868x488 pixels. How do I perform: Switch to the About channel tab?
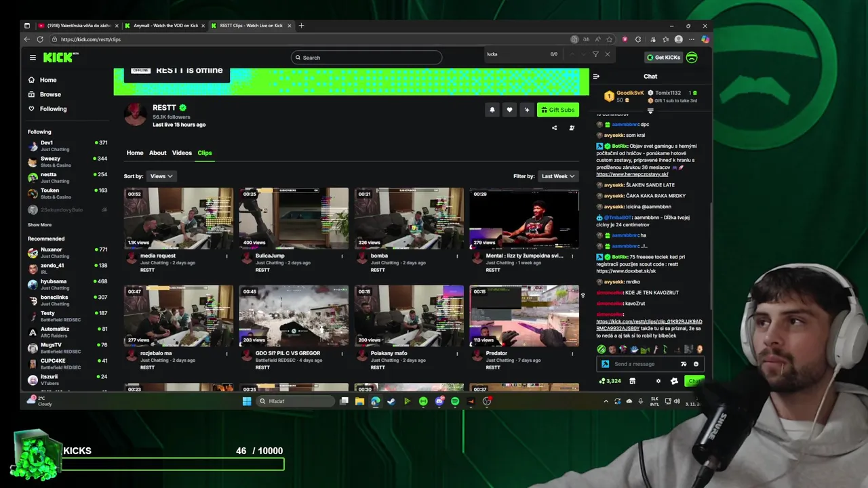158,153
